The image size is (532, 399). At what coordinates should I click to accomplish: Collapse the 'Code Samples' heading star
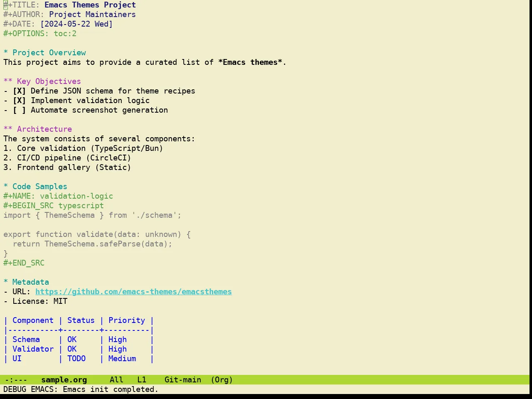tap(5, 187)
